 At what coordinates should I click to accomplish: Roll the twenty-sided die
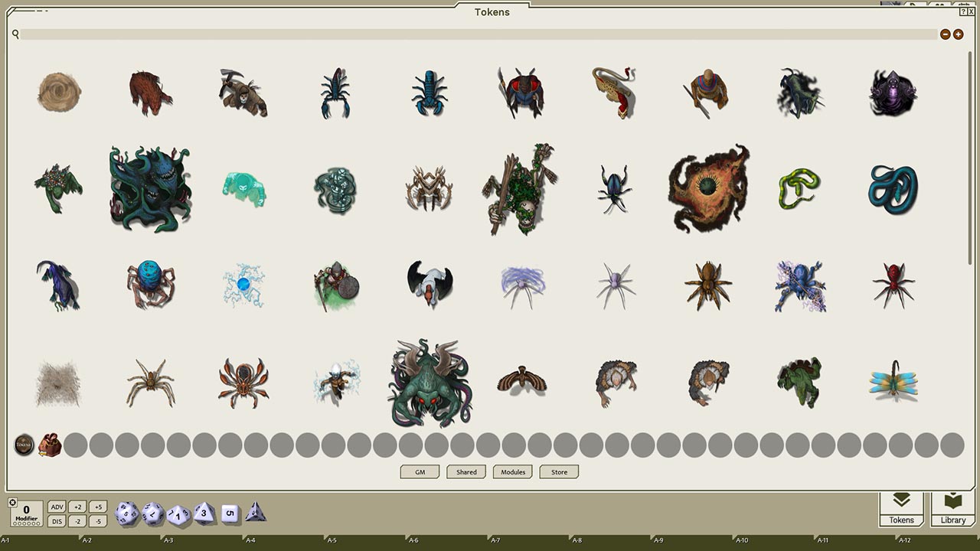pyautogui.click(x=126, y=513)
